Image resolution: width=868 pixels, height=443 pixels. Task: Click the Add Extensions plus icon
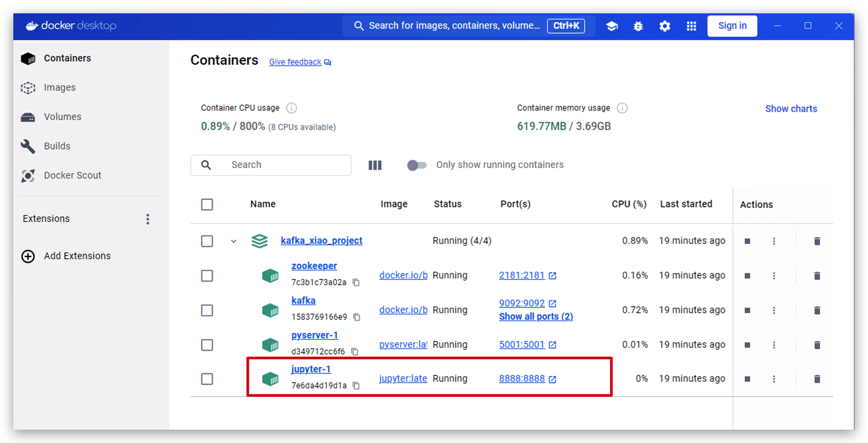pos(28,256)
